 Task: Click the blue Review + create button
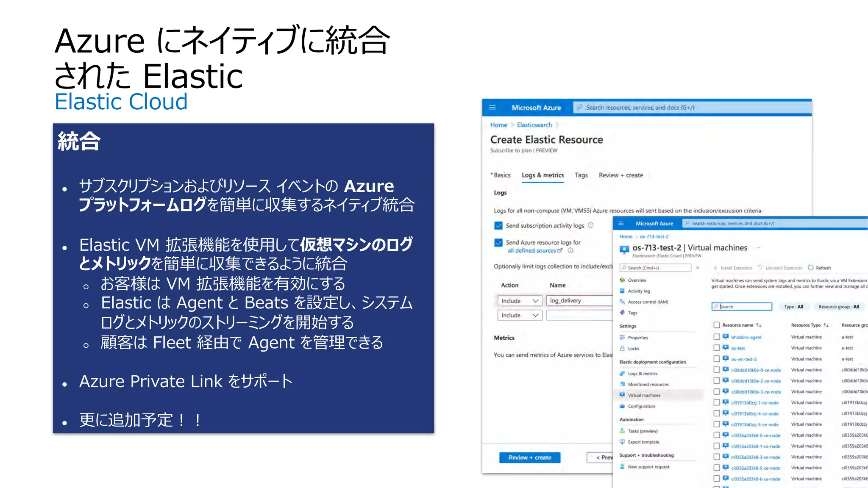[530, 457]
